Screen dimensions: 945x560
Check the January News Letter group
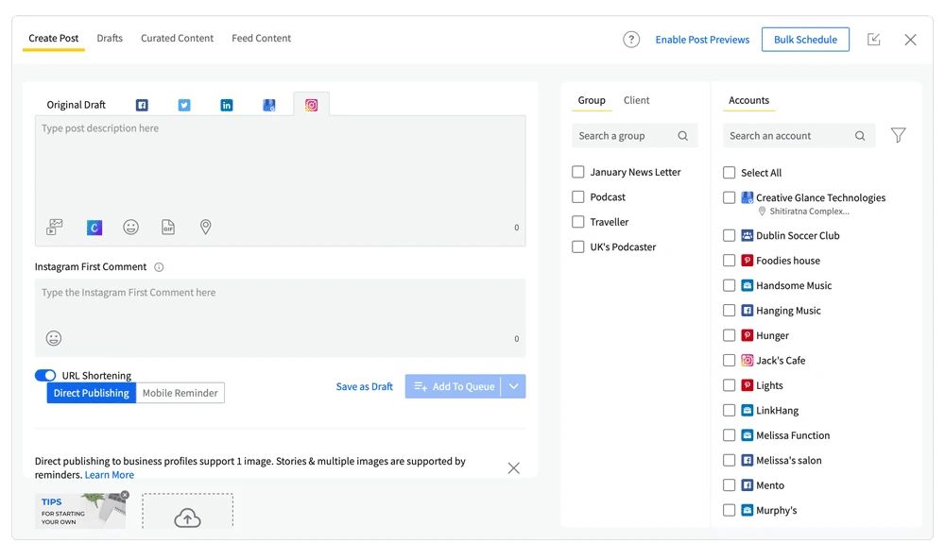pos(577,172)
